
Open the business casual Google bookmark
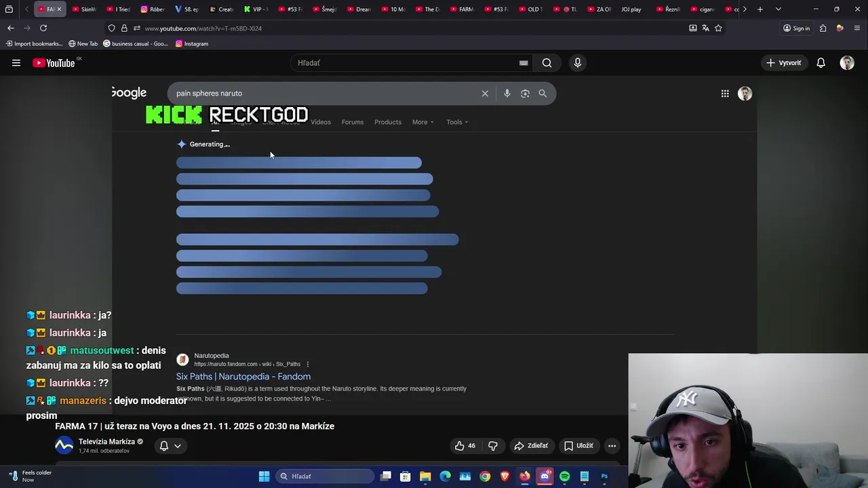tap(136, 43)
